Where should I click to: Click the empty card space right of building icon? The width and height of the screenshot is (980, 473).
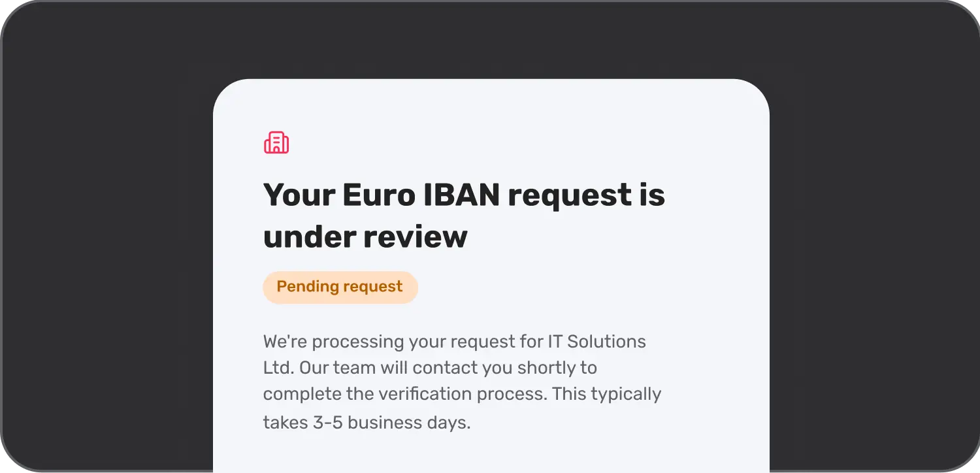coord(523,142)
